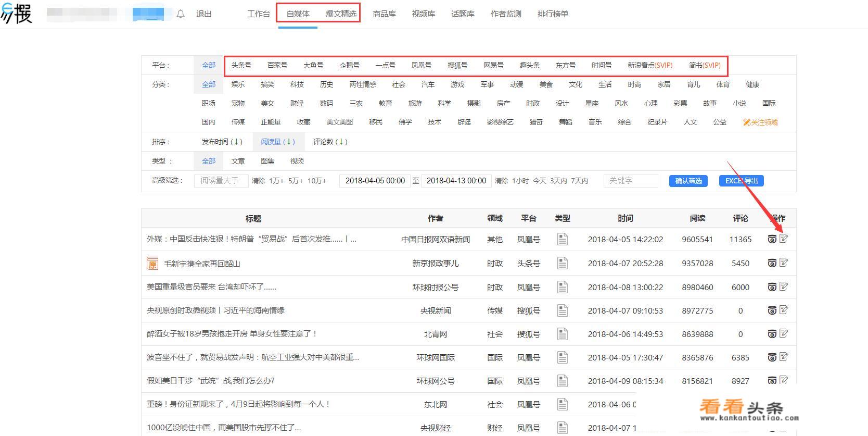Image resolution: width=868 pixels, height=436 pixels.
Task: View the 外媒：中国反击快准狠 article via eye icon
Action: click(772, 239)
